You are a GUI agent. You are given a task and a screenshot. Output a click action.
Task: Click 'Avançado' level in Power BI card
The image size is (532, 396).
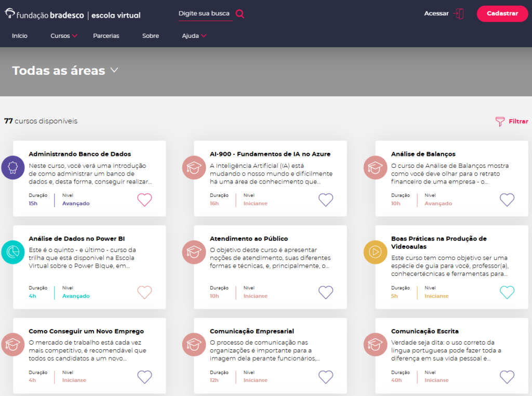pos(76,296)
